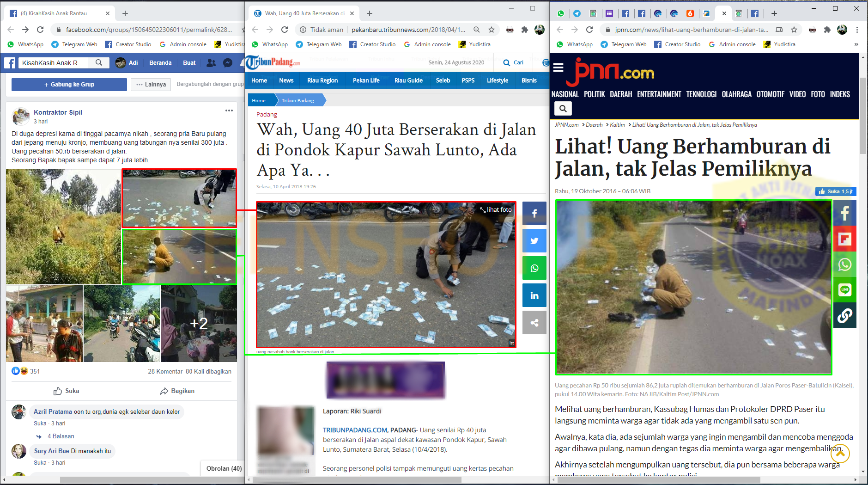Click JPNN scroll-to-top arrow button
Screen dimensions: 868x485
(x=840, y=454)
